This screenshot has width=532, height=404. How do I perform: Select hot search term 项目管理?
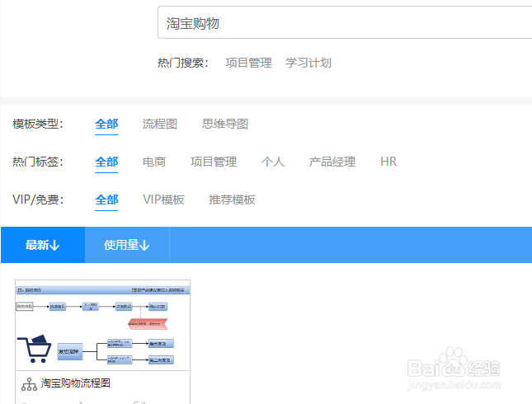coord(249,63)
